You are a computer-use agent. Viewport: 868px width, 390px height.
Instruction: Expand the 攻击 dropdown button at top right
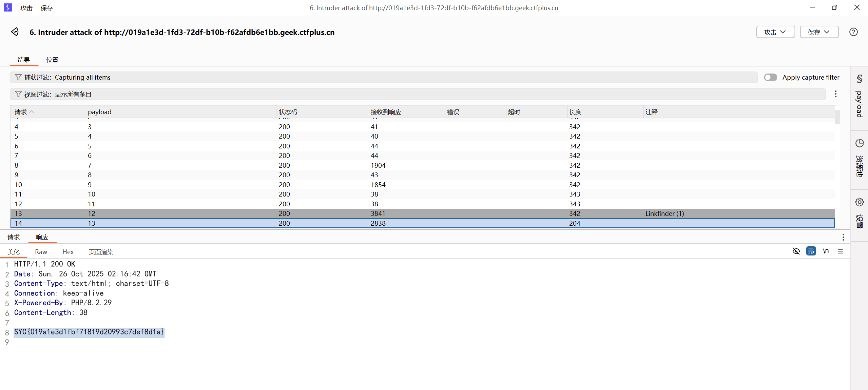(775, 32)
